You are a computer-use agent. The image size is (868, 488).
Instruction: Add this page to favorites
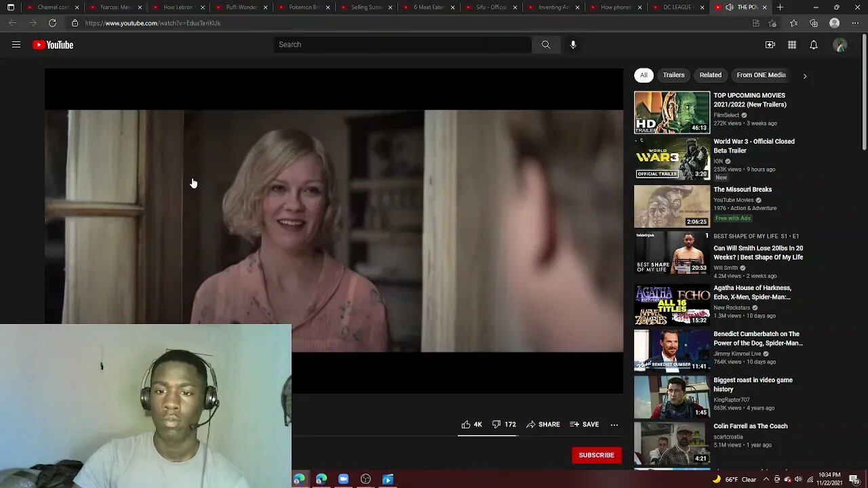click(772, 23)
